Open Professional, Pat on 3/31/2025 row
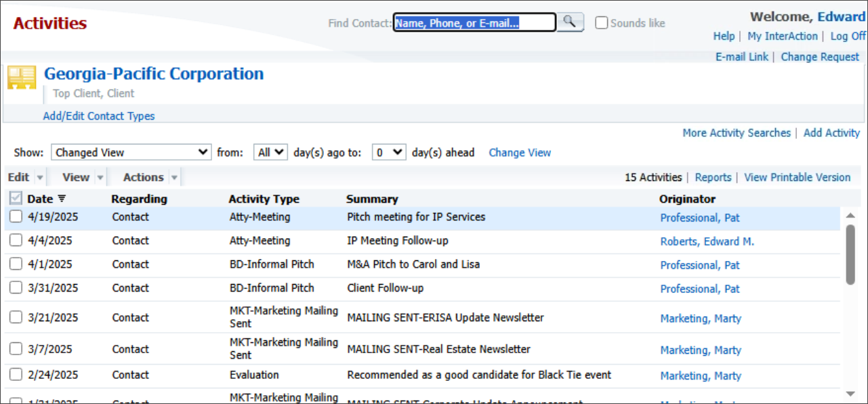868x404 pixels. click(x=700, y=289)
